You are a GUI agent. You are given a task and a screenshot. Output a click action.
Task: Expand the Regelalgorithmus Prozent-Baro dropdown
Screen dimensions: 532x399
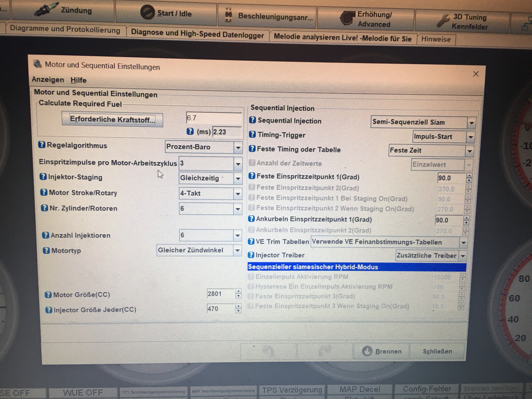coord(238,147)
